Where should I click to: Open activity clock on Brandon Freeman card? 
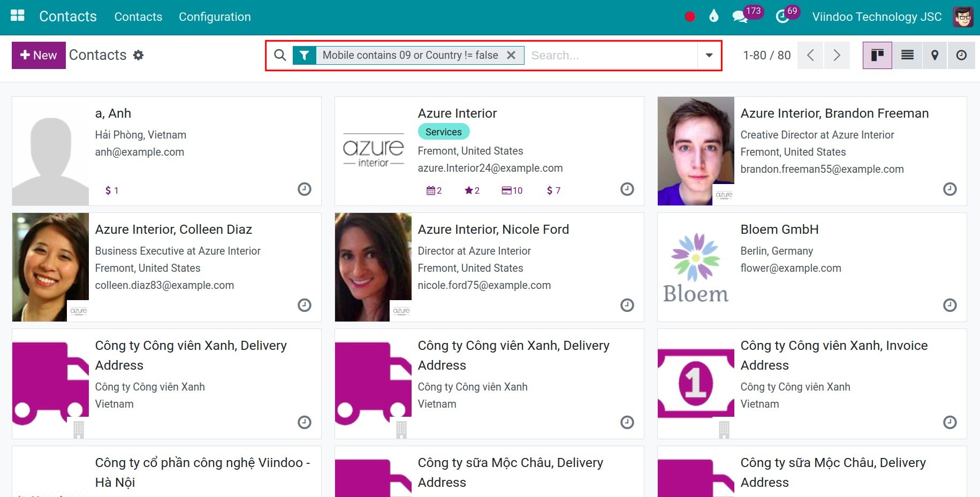pos(950,189)
